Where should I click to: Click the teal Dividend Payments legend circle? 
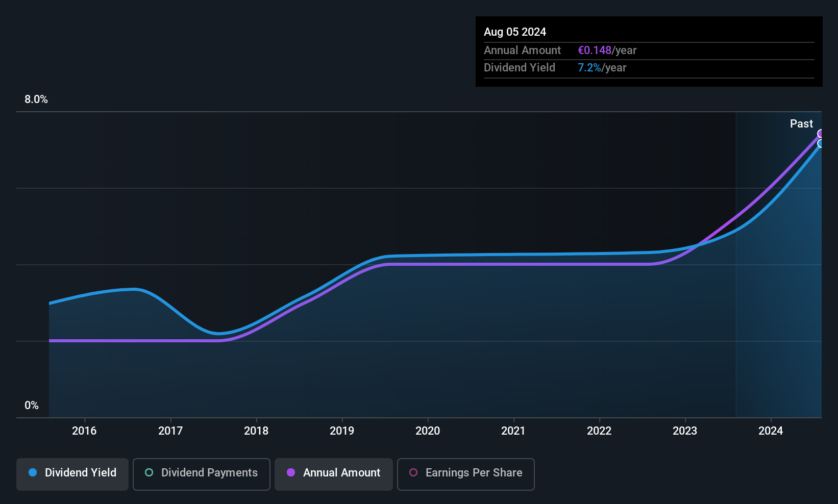[149, 472]
